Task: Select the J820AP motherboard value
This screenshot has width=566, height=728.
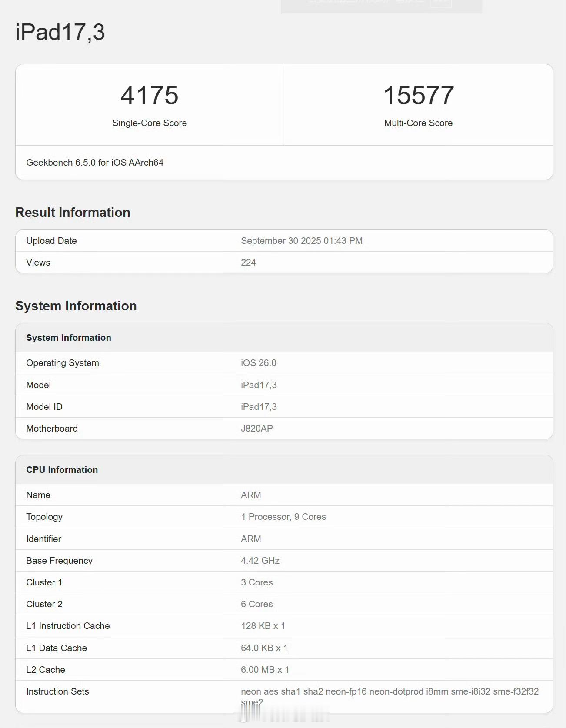Action: point(257,429)
